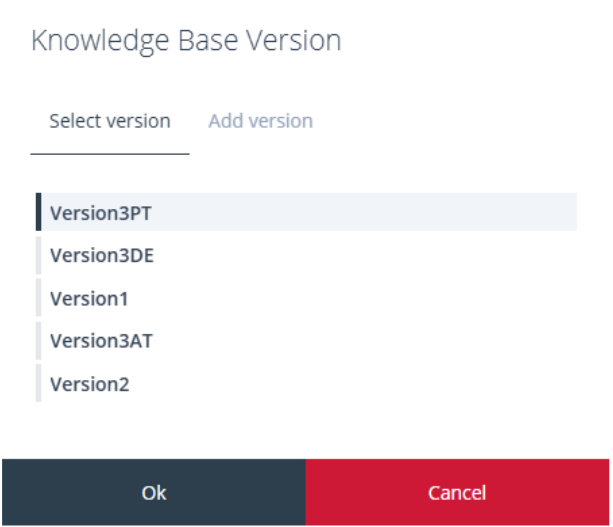Confirm with the Ok button
The image size is (613, 527).
tap(154, 492)
